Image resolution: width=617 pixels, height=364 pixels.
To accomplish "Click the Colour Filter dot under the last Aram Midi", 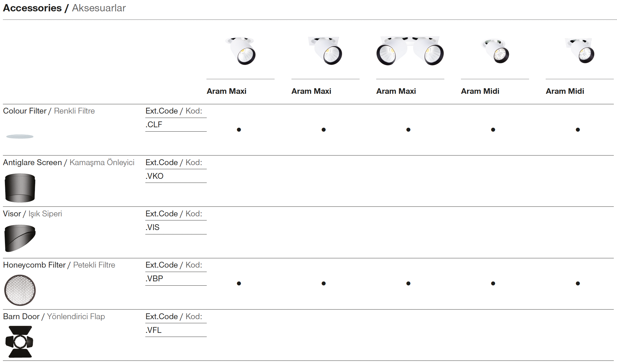I will [x=578, y=130].
